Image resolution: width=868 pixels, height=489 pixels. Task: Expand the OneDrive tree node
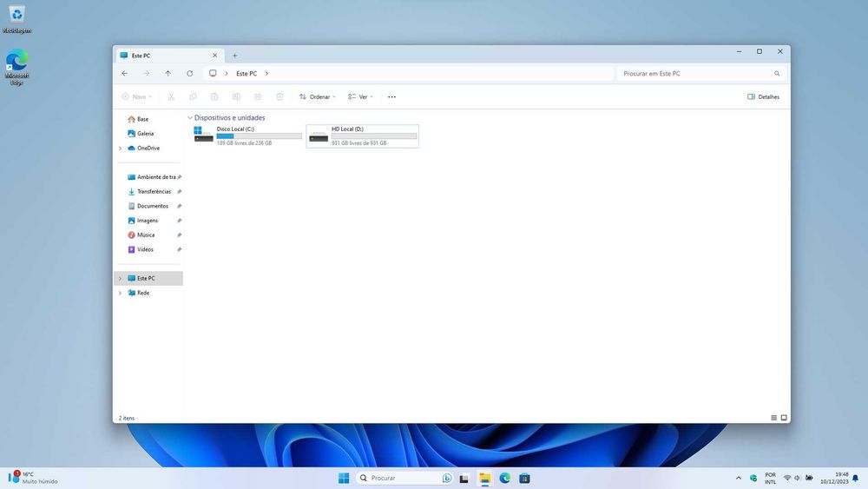pyautogui.click(x=120, y=148)
